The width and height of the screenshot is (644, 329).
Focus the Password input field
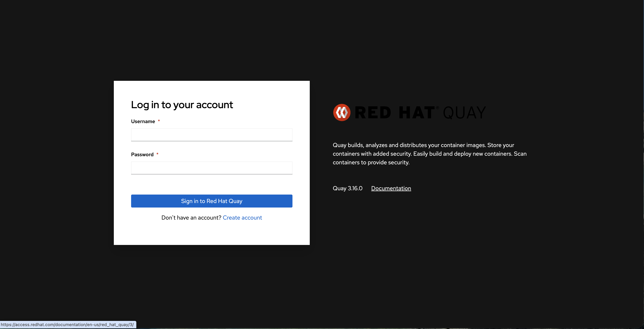coord(211,168)
